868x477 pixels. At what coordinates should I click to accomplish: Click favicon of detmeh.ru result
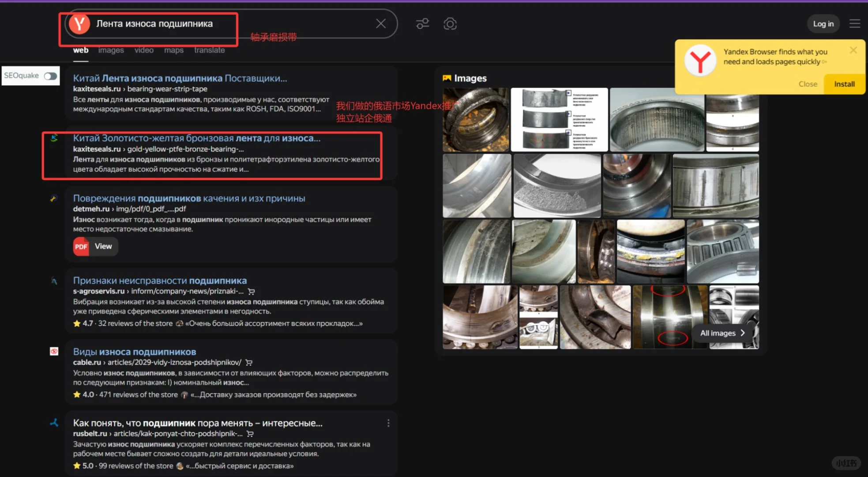click(x=54, y=198)
